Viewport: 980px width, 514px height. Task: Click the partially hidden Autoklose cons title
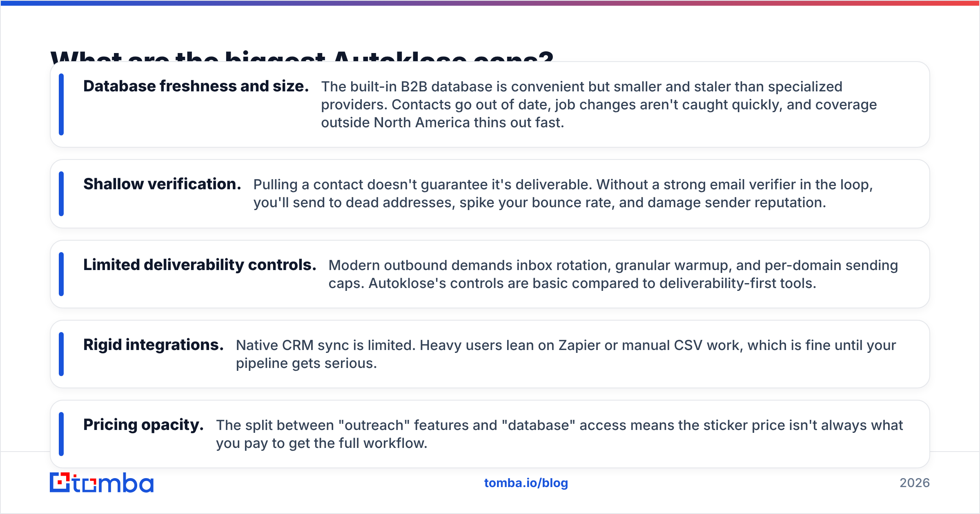tap(302, 55)
